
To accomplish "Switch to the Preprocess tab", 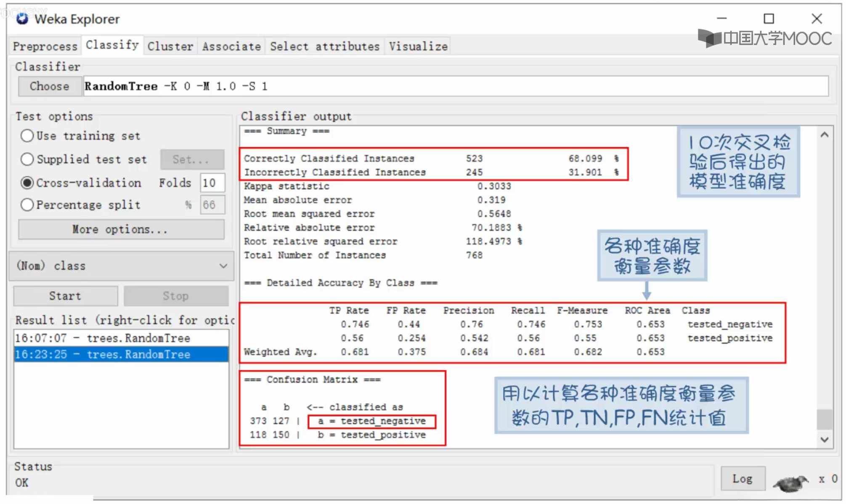I will tap(45, 46).
